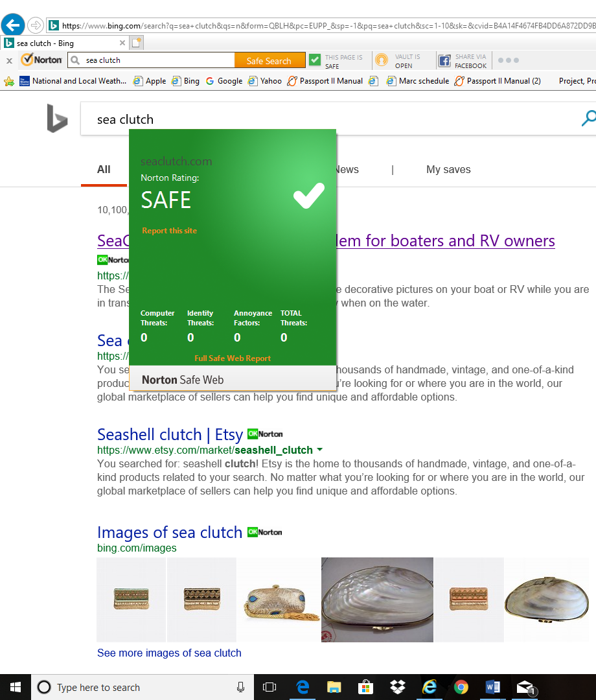596x700 pixels.
Task: Click Norton OK badge beside Images result
Action: pos(265,532)
